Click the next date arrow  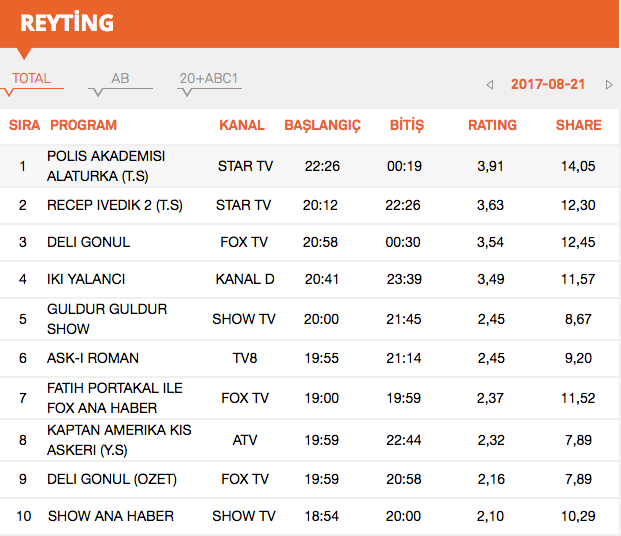point(609,85)
